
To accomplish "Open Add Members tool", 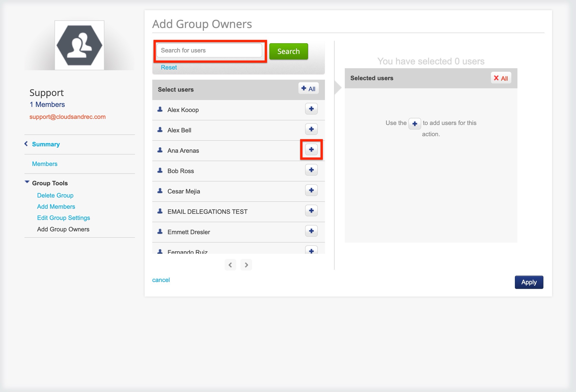I will pyautogui.click(x=56, y=206).
